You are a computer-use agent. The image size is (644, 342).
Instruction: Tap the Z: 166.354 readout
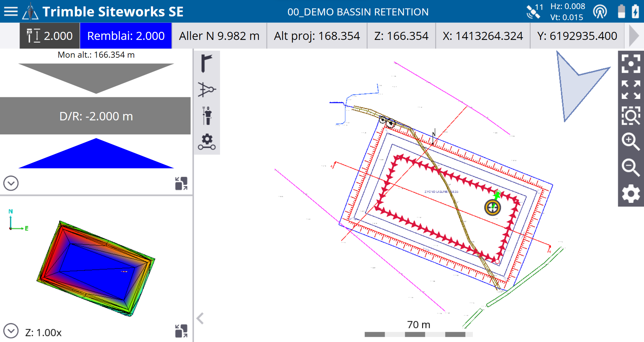pyautogui.click(x=401, y=36)
